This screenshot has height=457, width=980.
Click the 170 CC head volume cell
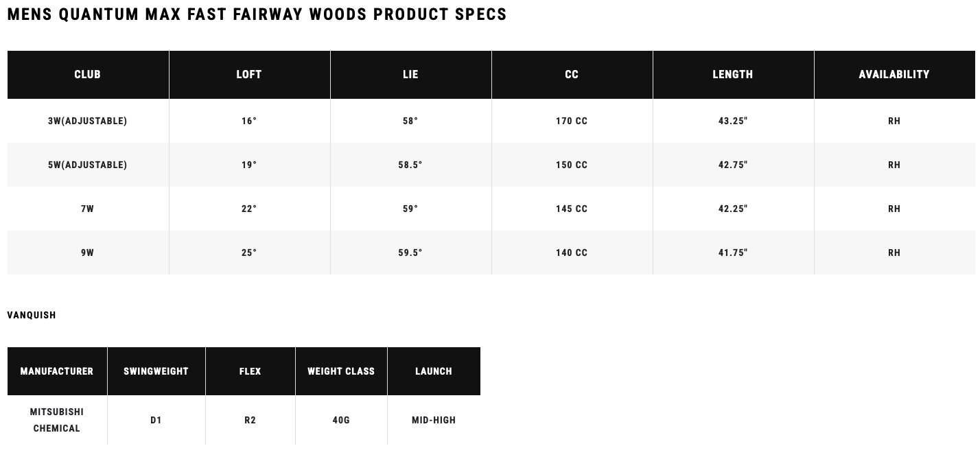tap(572, 121)
